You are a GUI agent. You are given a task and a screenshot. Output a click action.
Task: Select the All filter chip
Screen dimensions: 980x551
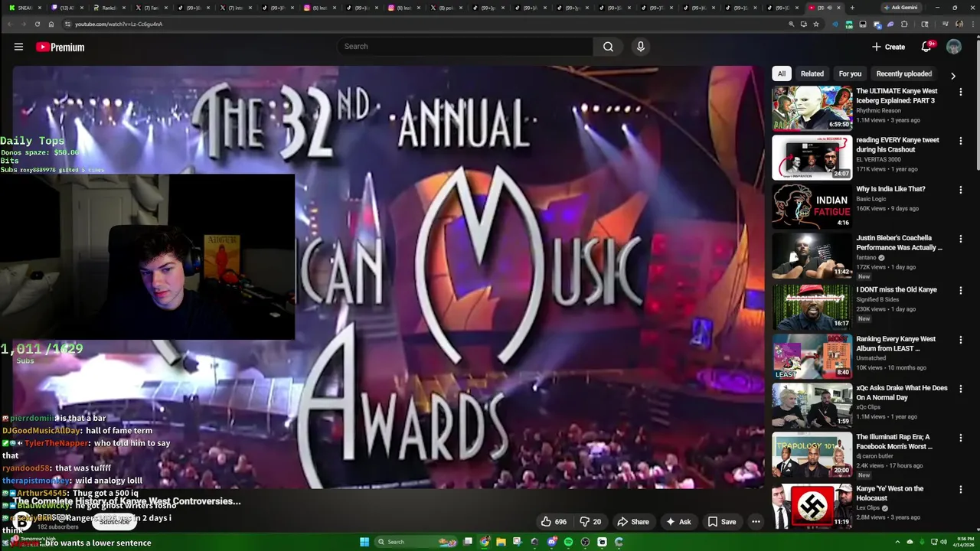click(x=781, y=73)
